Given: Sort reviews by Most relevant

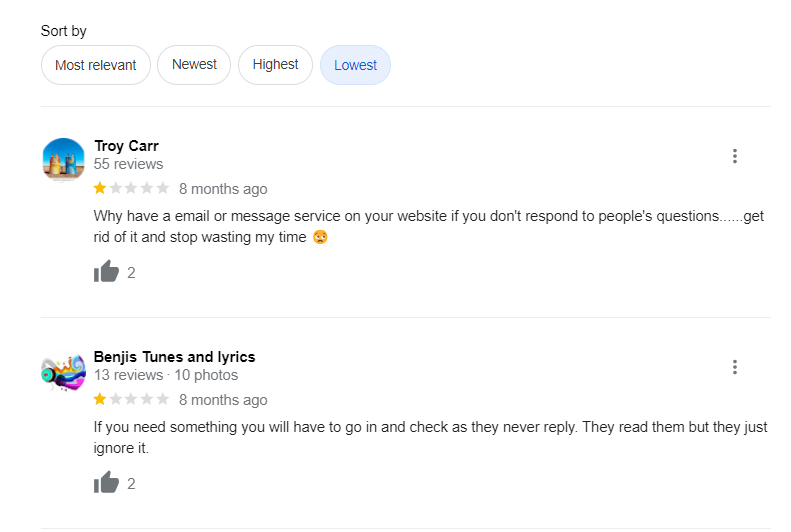Looking at the screenshot, I should (x=96, y=65).
